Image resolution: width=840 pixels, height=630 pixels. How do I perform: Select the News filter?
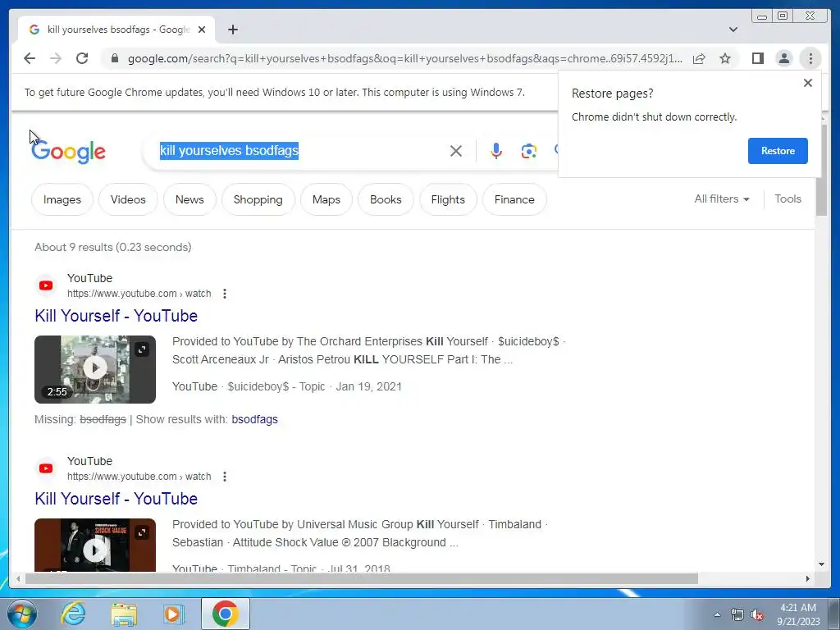pos(189,199)
